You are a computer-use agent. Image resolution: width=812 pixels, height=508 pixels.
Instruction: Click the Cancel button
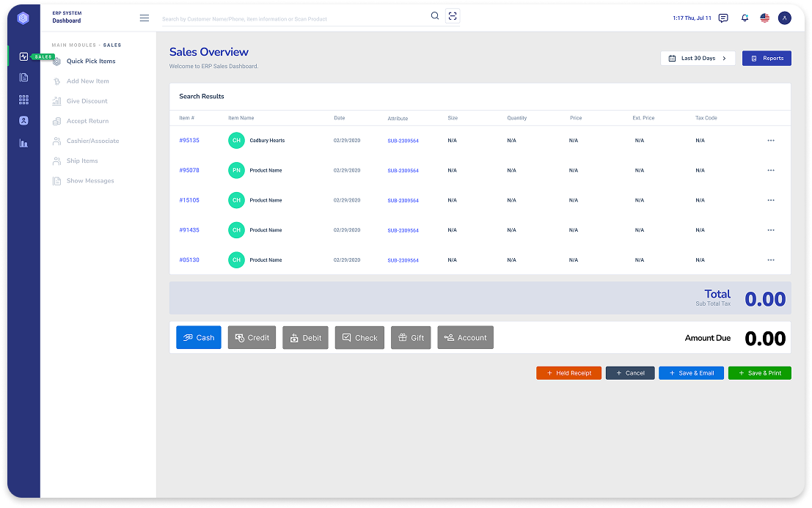click(630, 373)
